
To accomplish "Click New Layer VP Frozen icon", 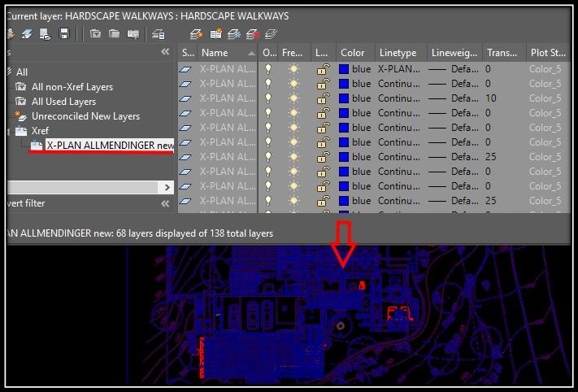I will tap(215, 34).
